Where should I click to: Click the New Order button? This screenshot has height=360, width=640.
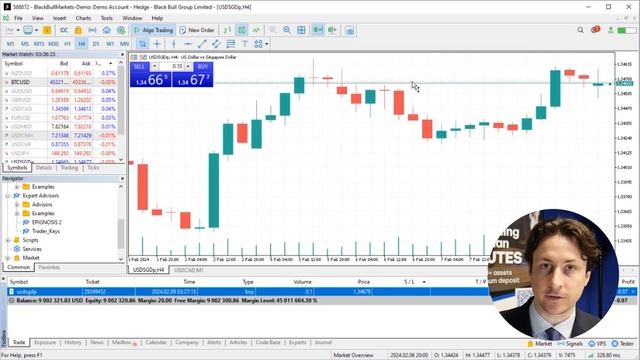coord(197,30)
